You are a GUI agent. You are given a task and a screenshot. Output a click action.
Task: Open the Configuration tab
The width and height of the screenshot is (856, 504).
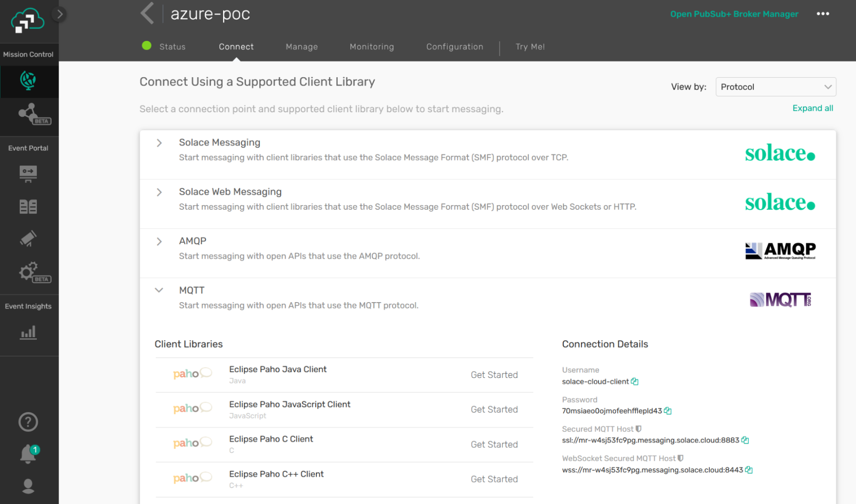454,46
